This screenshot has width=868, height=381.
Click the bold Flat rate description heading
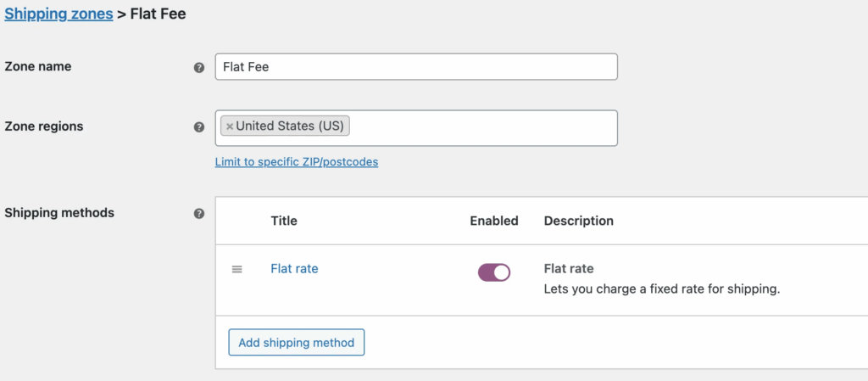pyautogui.click(x=569, y=269)
